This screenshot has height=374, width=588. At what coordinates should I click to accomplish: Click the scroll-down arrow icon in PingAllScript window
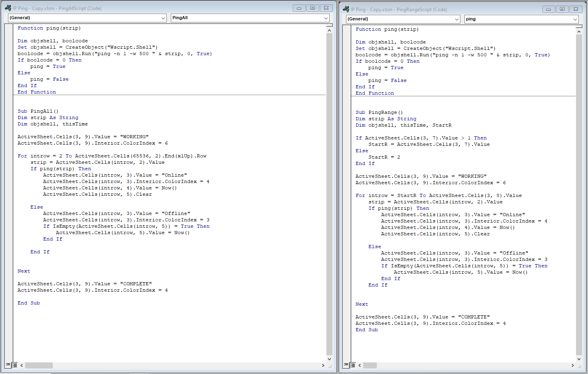(x=329, y=359)
